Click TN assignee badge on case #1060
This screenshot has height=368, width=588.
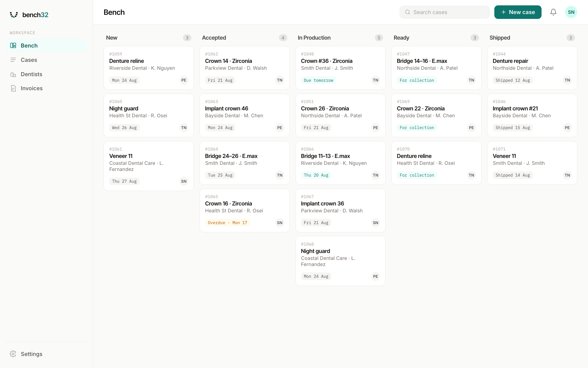(x=184, y=128)
